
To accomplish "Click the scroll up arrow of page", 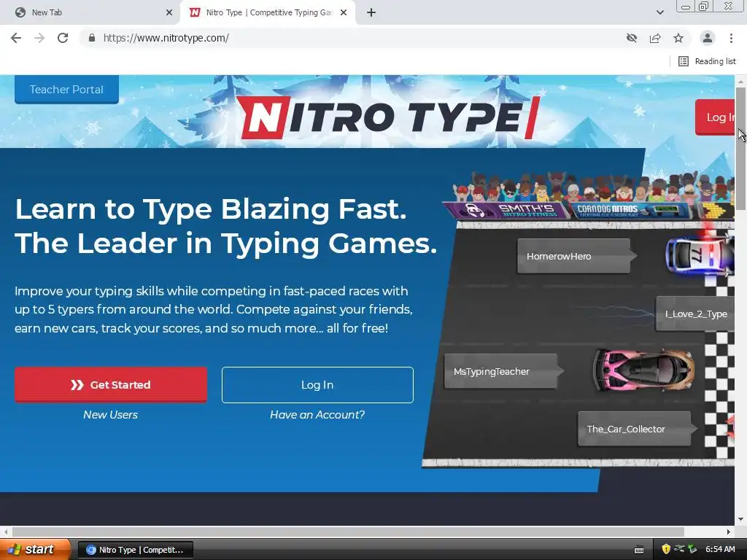I will coord(741,81).
